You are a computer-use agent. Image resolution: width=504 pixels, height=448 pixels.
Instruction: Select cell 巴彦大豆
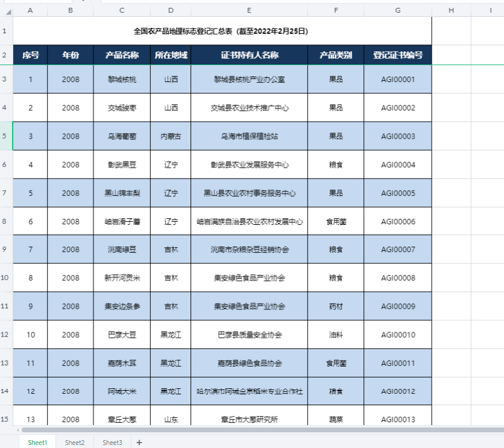click(x=122, y=335)
